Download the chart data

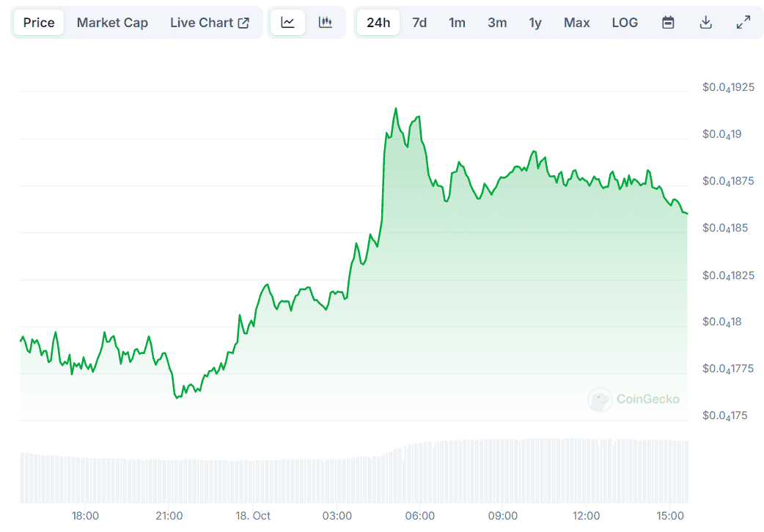click(x=706, y=23)
